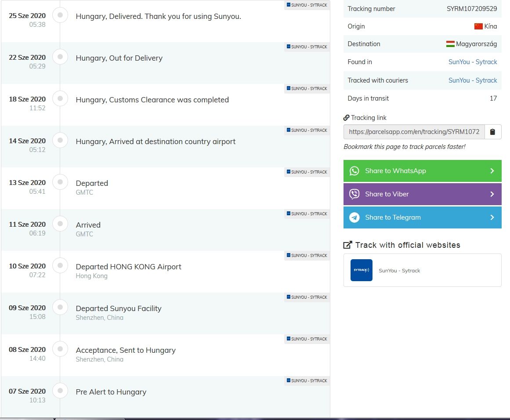Viewport: 510px width, 420px height.
Task: Select the tracking link URL field
Action: pyautogui.click(x=414, y=132)
